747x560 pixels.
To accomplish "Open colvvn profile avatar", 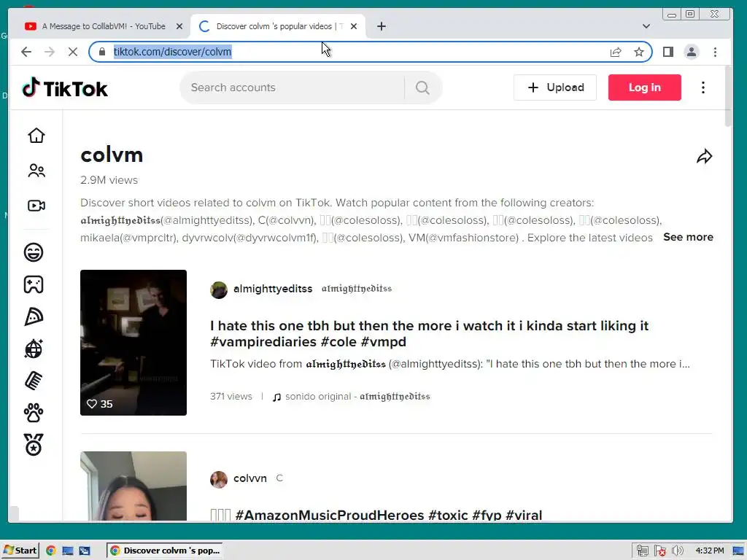I will pos(219,479).
